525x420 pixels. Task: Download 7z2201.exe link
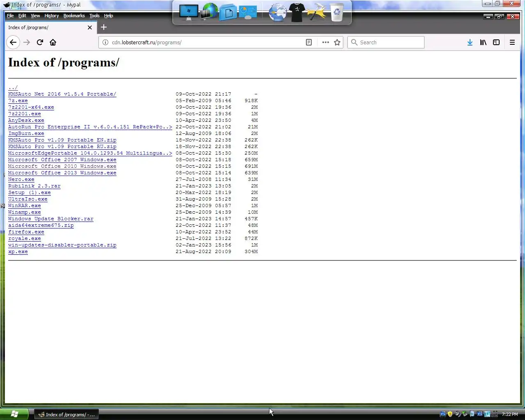(x=25, y=114)
